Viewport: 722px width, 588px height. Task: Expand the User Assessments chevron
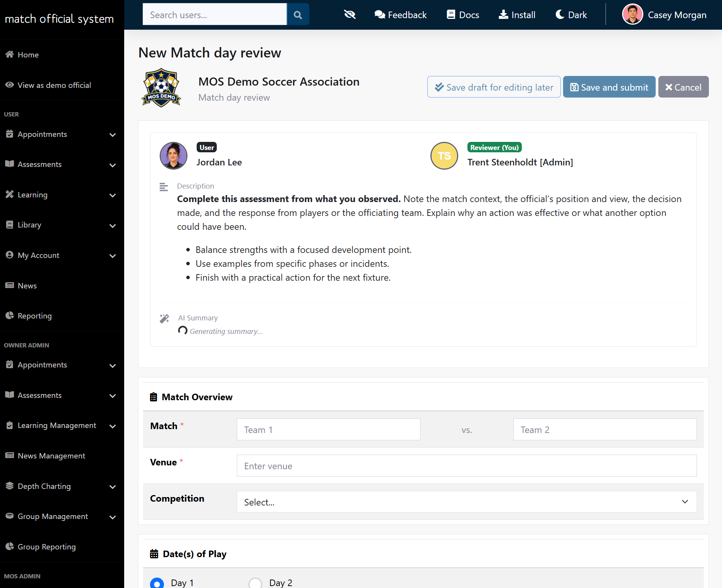pos(113,165)
